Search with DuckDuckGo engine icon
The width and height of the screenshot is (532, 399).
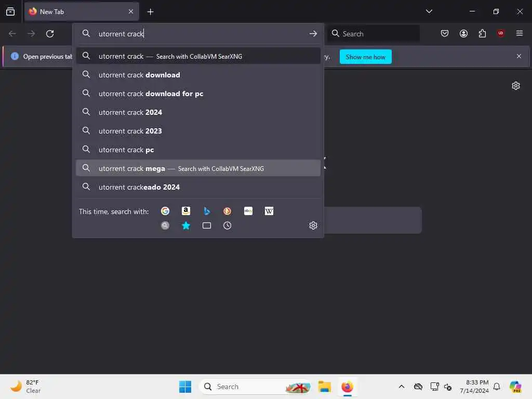click(228, 211)
